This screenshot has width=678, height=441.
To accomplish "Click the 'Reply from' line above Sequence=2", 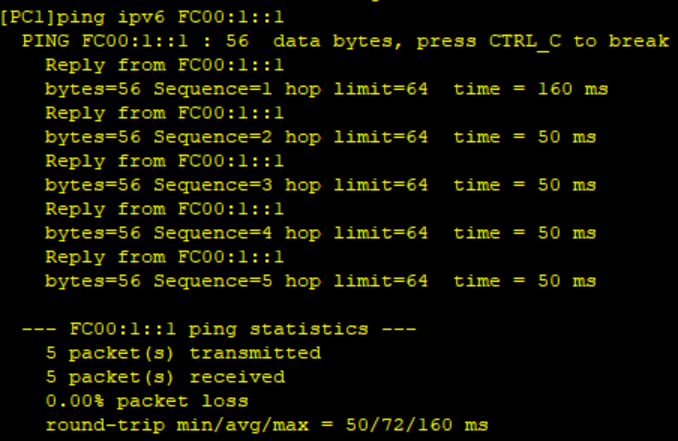I will coord(164,113).
